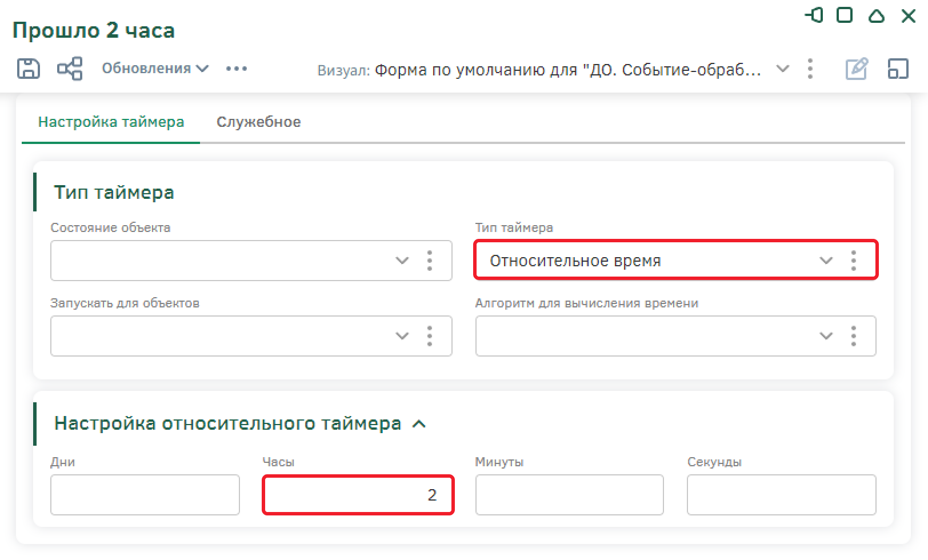
Task: Collapse the Настройка относительного таймера section
Action: pos(419,424)
